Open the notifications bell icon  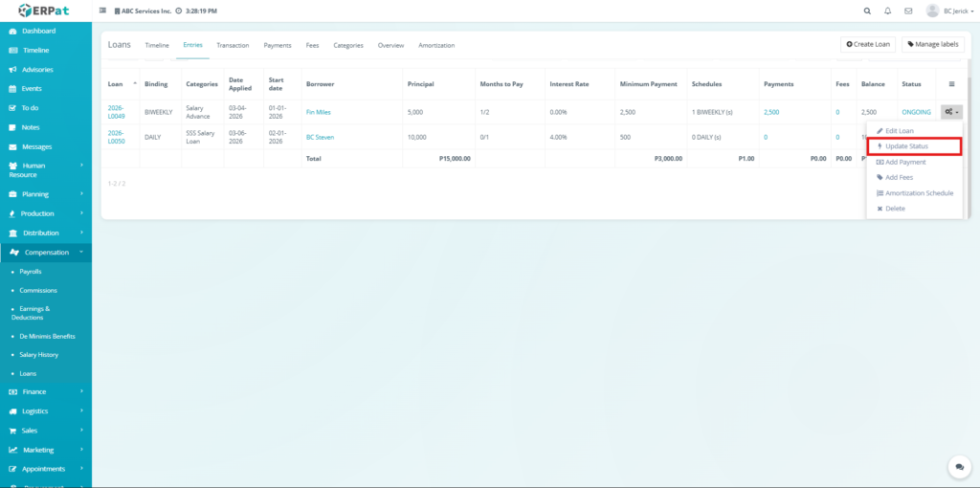[x=887, y=11]
